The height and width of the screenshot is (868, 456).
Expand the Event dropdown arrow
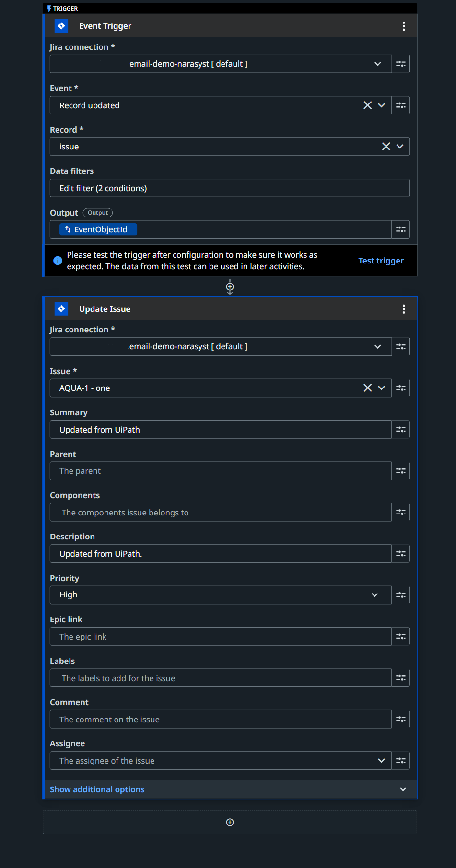click(382, 105)
